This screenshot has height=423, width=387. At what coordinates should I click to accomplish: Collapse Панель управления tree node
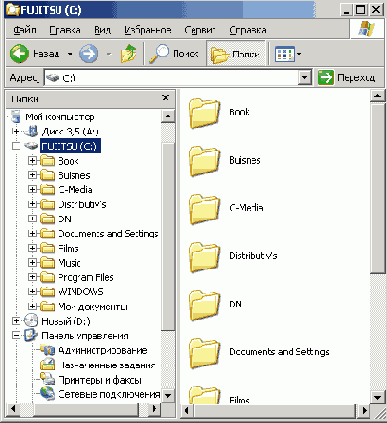[x=16, y=335]
